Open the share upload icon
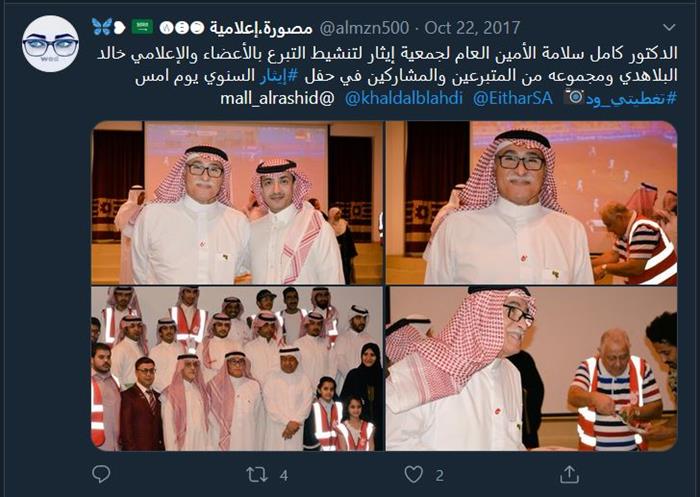This screenshot has width=700, height=497. [569, 474]
